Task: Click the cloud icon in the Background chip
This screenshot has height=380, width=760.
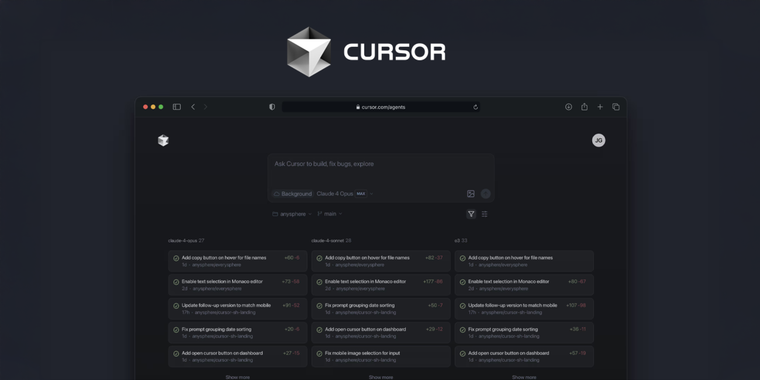Action: pyautogui.click(x=277, y=194)
